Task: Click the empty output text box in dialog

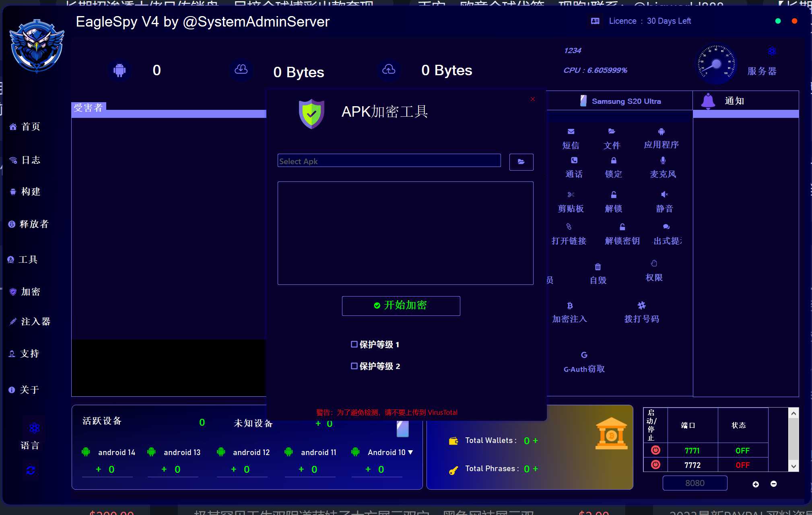Action: 406,233
